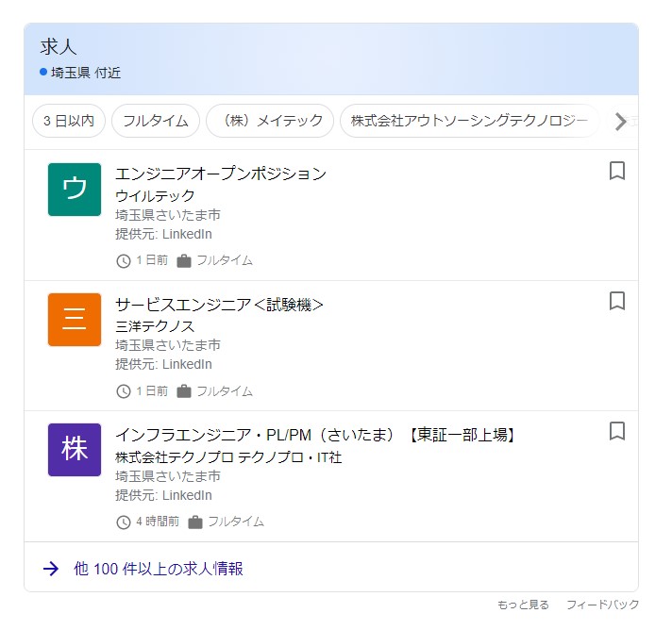Click 1 日前 in ウイルテック job row
The image size is (672, 630).
point(152,260)
